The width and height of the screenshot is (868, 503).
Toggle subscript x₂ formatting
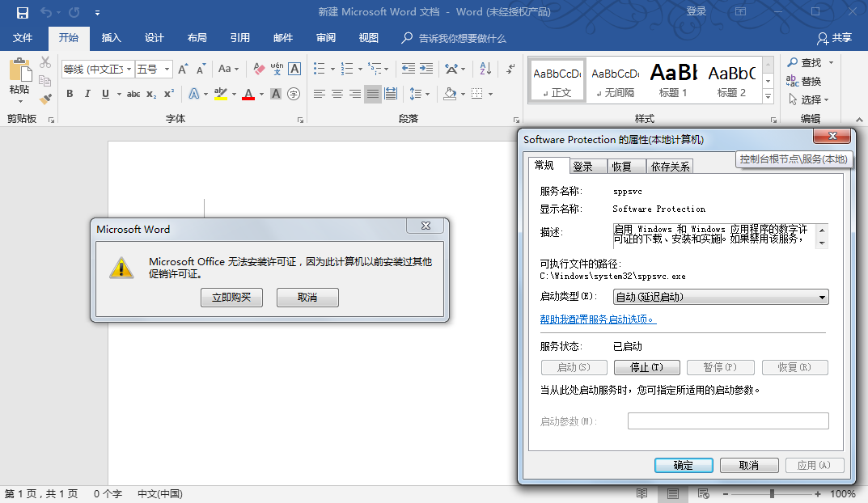(151, 94)
